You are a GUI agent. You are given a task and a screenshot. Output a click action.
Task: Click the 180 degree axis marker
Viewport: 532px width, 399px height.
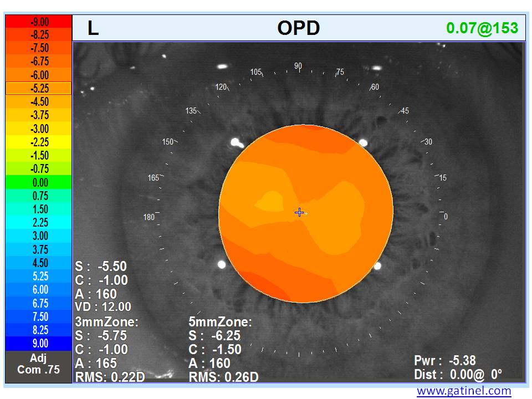coord(149,217)
